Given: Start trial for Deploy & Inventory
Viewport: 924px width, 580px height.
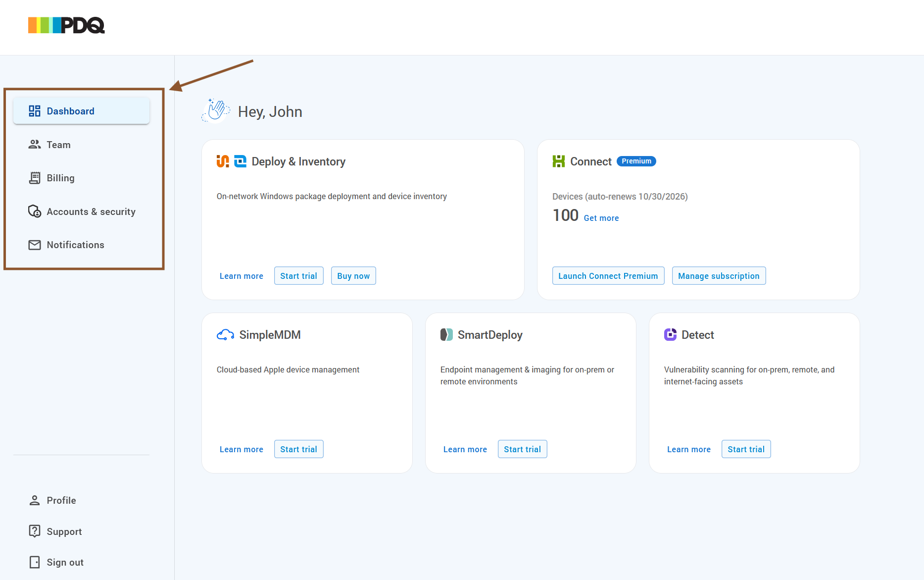Looking at the screenshot, I should (299, 276).
